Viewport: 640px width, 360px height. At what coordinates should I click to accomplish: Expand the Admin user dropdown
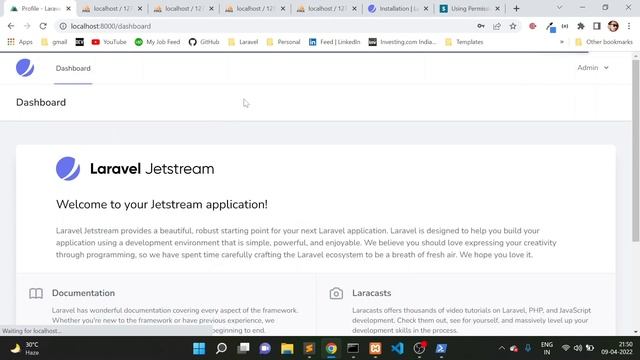(593, 68)
